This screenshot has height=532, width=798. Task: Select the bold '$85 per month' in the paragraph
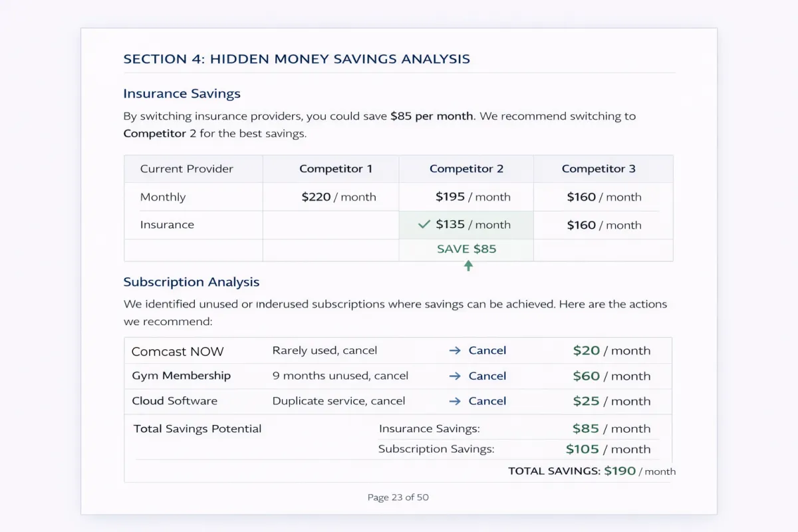coord(432,116)
